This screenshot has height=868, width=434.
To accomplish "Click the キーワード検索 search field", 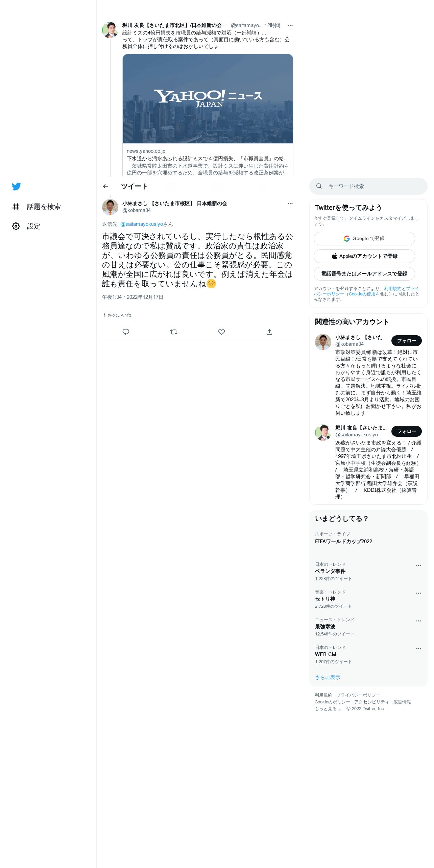I will click(368, 186).
